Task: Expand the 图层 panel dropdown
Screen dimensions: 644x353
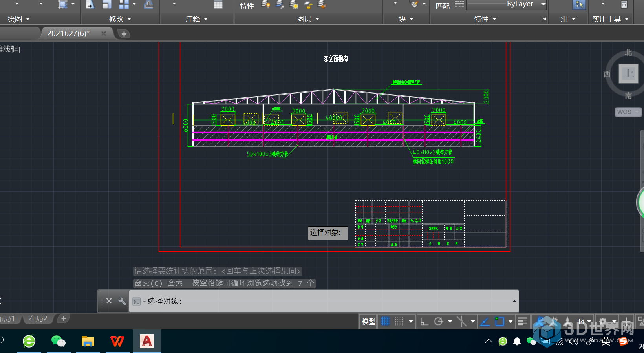Action: 308,19
